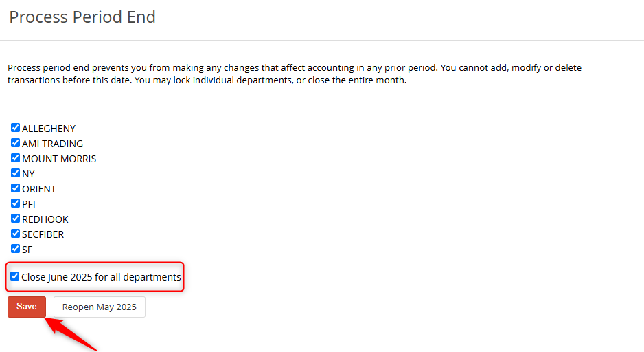Click the red Save button

(27, 307)
